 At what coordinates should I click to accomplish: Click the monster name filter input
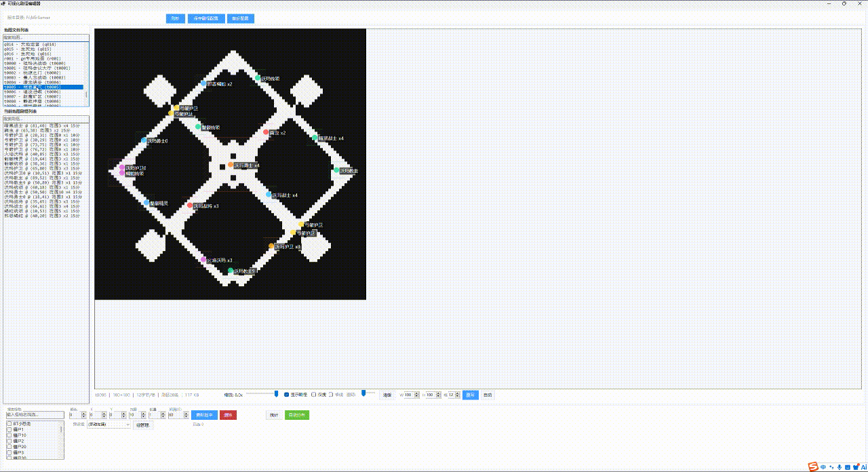coord(34,414)
